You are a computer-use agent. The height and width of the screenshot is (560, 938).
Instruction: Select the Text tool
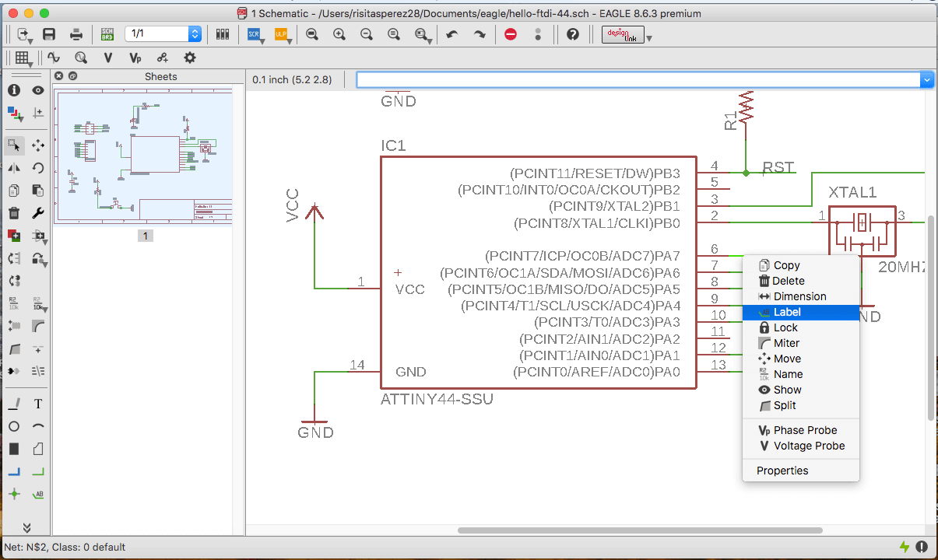point(37,404)
